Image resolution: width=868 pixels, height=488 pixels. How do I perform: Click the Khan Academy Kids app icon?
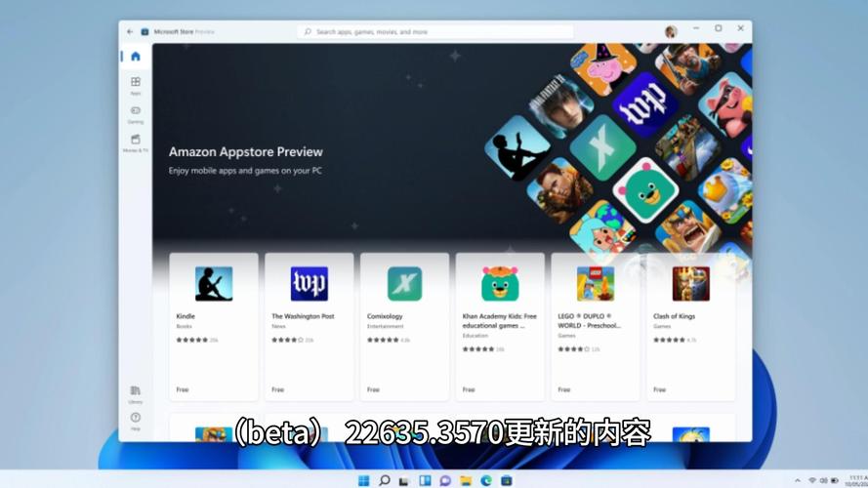point(500,283)
